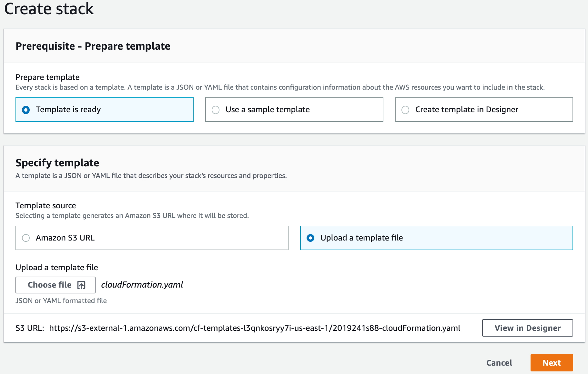This screenshot has height=374, width=588.
Task: Cancel the stack creation
Action: click(499, 363)
